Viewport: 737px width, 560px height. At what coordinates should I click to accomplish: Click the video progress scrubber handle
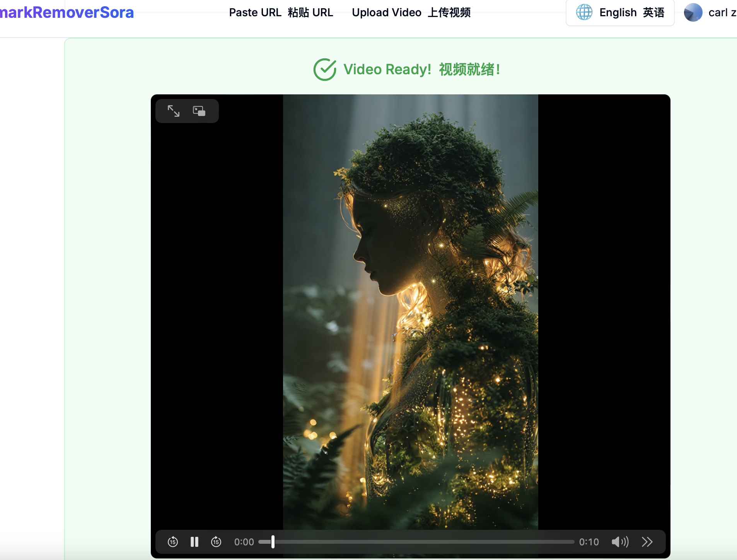tap(273, 542)
